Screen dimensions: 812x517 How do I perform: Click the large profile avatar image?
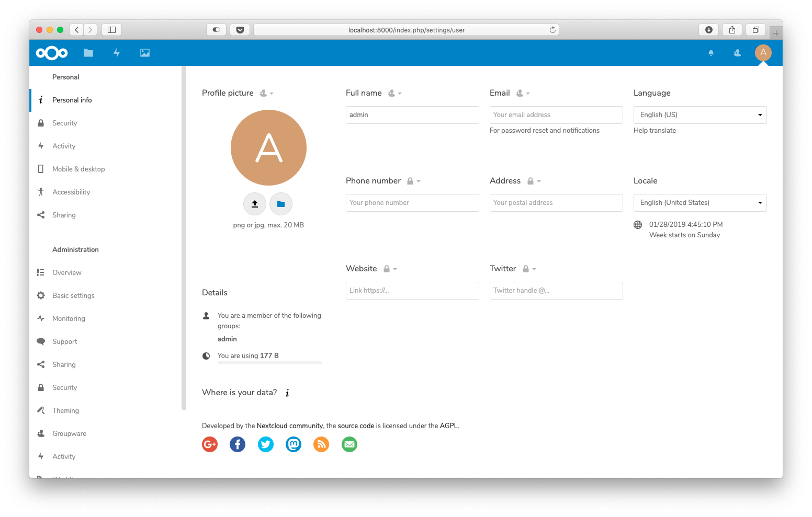click(x=268, y=147)
